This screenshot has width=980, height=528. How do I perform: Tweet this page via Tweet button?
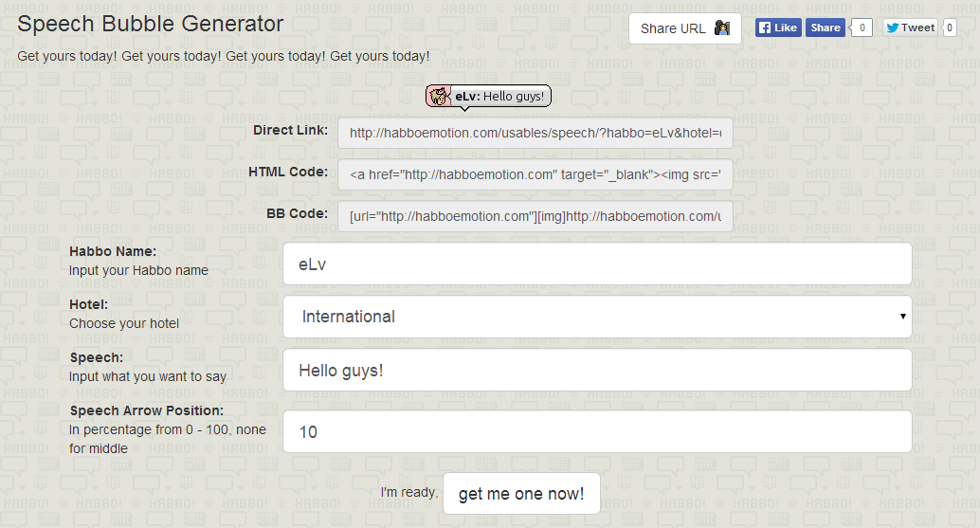click(910, 27)
